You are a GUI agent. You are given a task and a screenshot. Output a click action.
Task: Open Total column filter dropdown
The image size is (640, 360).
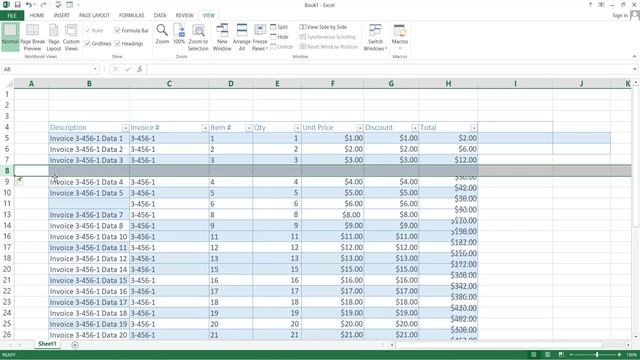tap(474, 128)
